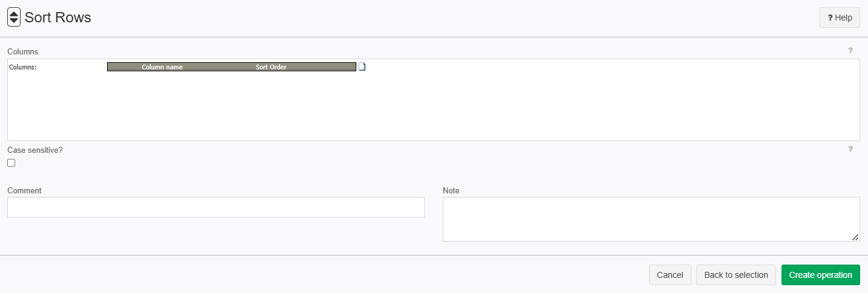Viewport: 868px width, 293px height.
Task: Click the Note textarea resize handle
Action: tap(855, 237)
